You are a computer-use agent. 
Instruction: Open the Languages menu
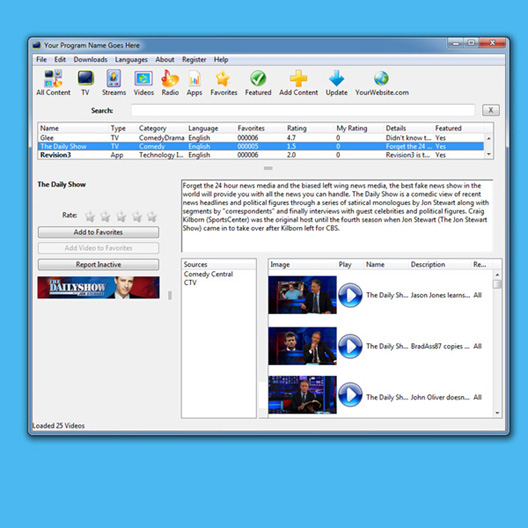131,60
